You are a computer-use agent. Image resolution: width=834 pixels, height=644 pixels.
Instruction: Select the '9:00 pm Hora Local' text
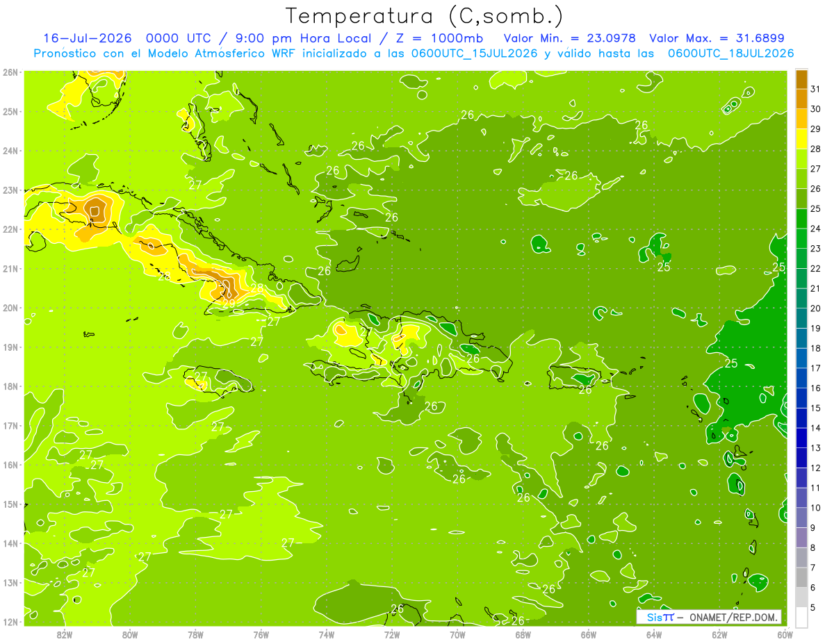pos(302,39)
